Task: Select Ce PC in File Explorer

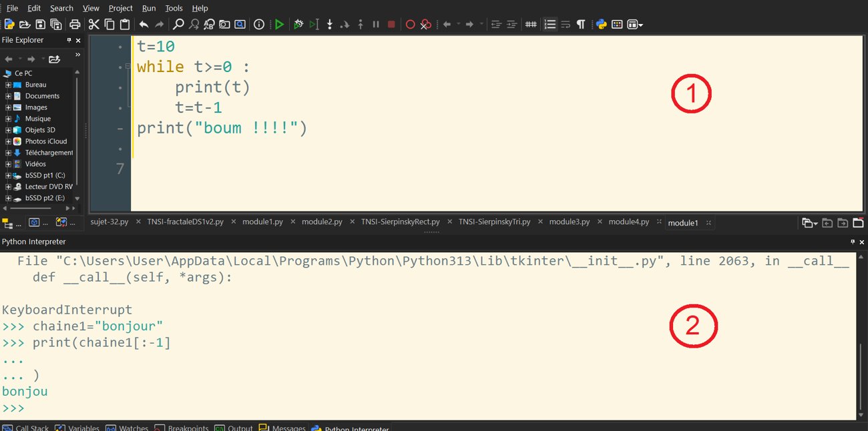Action: click(x=23, y=73)
